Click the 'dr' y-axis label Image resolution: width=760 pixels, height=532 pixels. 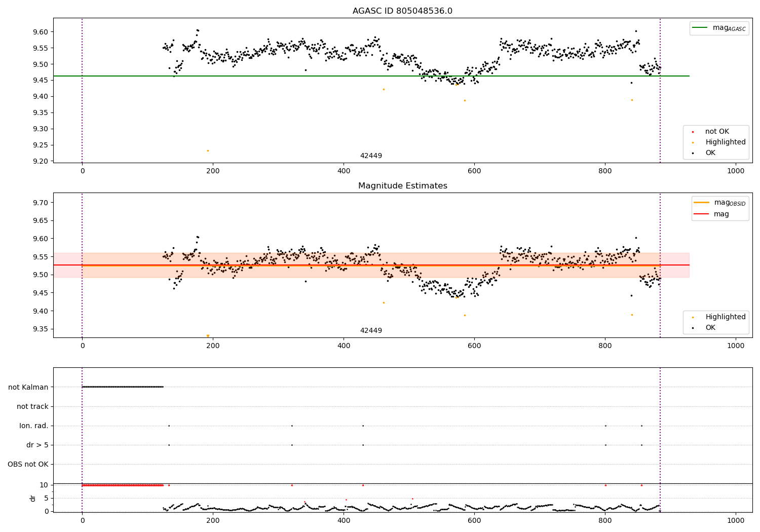coord(33,498)
